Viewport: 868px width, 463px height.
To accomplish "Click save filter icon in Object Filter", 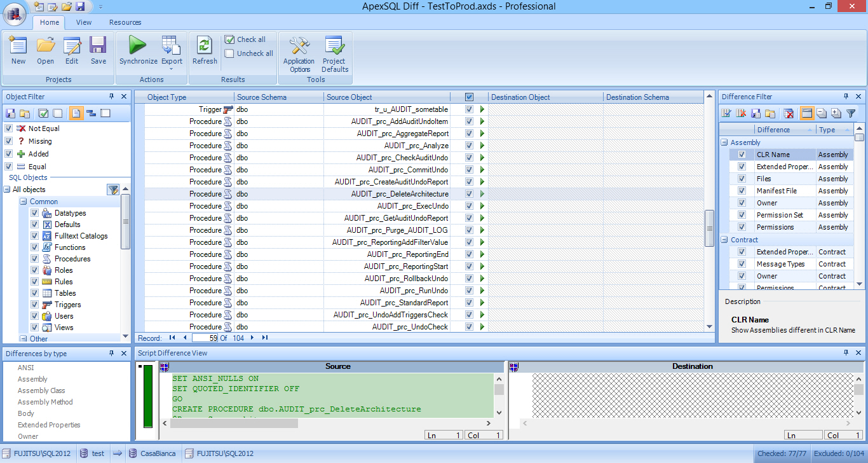I will pyautogui.click(x=11, y=113).
